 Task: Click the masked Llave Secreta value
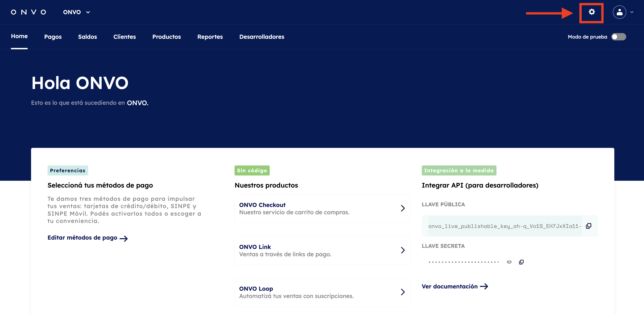pos(464,262)
